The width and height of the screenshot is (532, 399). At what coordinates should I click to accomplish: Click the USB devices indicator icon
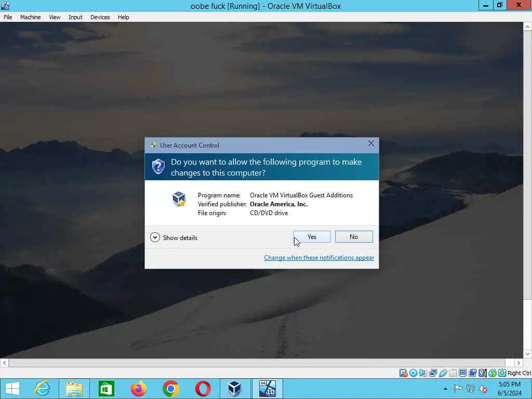click(x=443, y=373)
